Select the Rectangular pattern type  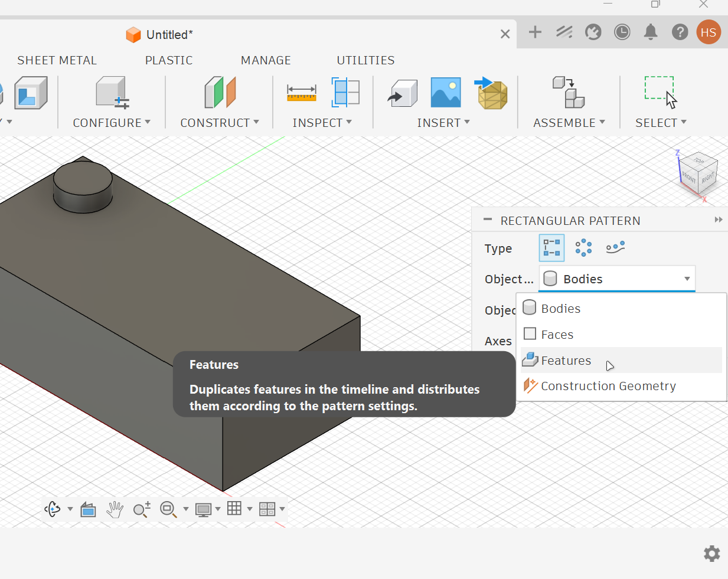coord(552,248)
